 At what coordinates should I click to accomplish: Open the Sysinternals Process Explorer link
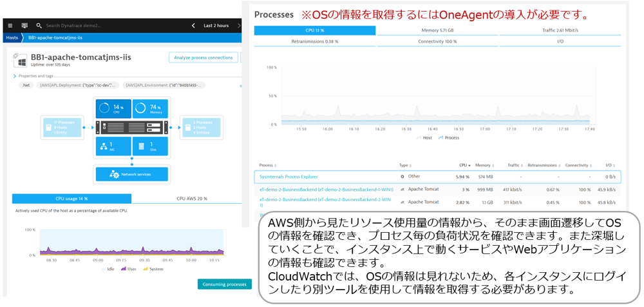coord(289,176)
